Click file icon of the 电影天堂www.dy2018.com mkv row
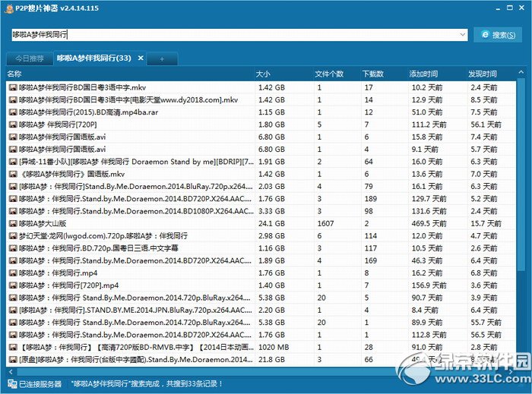 [x=13, y=100]
